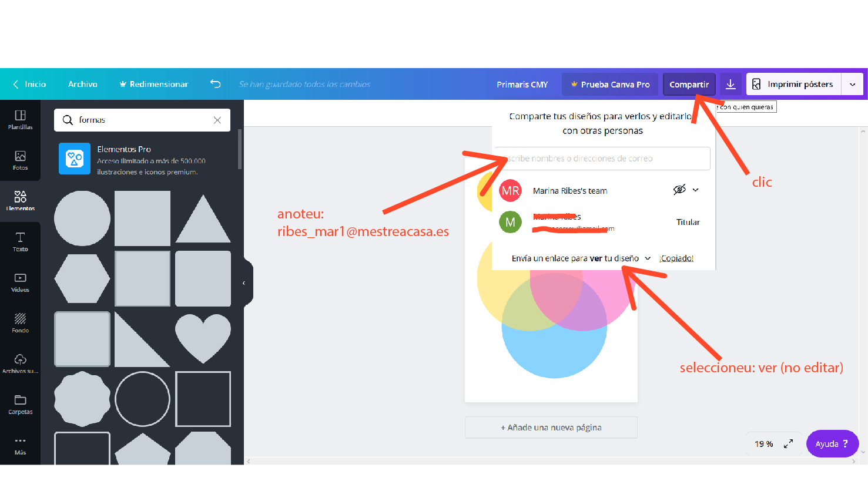Open dropdown arrow beside Imprimir pósters

point(852,84)
